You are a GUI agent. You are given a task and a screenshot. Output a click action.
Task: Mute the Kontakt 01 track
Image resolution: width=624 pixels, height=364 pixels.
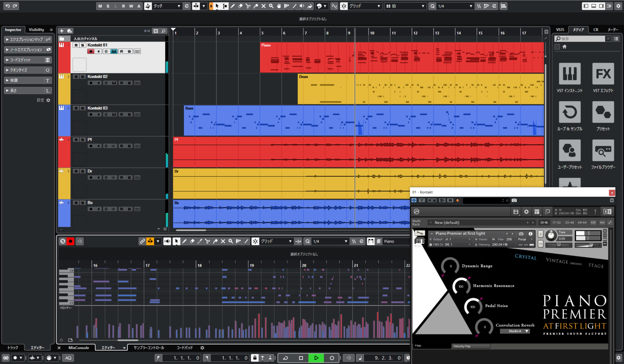pyautogui.click(x=76, y=45)
